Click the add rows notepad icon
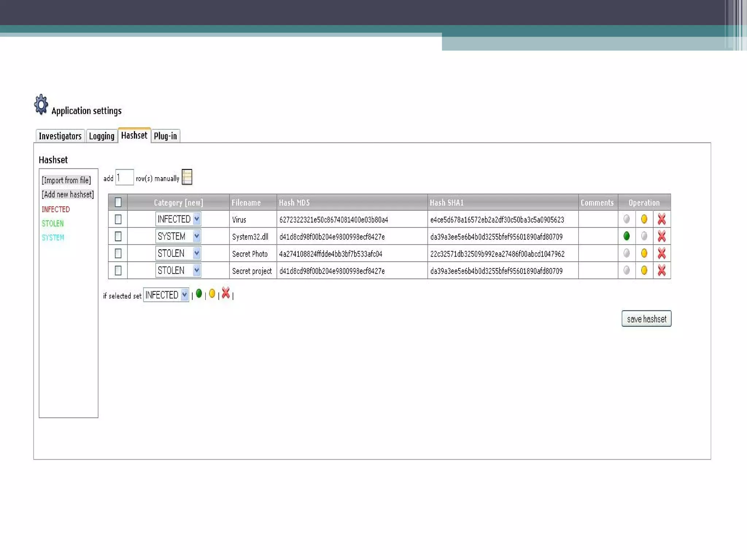This screenshot has width=747, height=560. (187, 177)
